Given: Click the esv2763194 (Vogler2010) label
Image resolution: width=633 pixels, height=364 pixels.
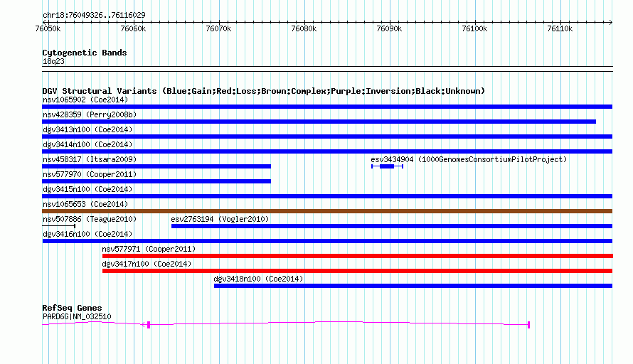Looking at the screenshot, I should click(x=220, y=219).
